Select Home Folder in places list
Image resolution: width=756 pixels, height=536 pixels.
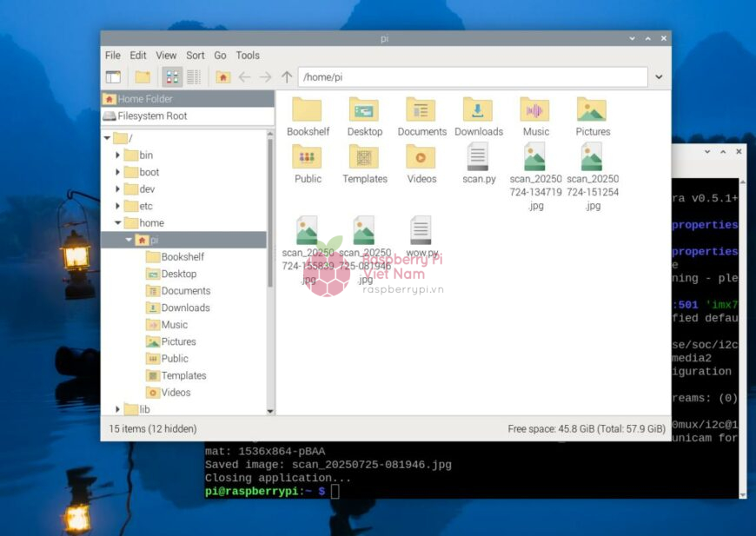[x=145, y=99]
